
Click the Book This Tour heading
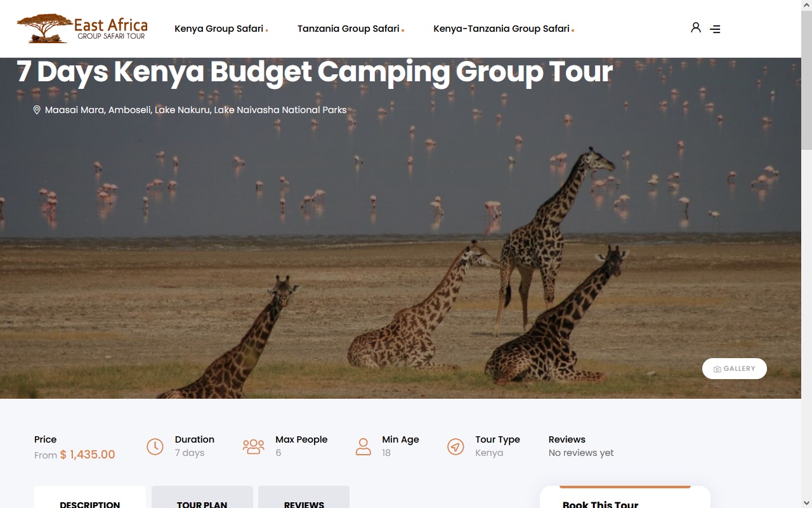600,504
